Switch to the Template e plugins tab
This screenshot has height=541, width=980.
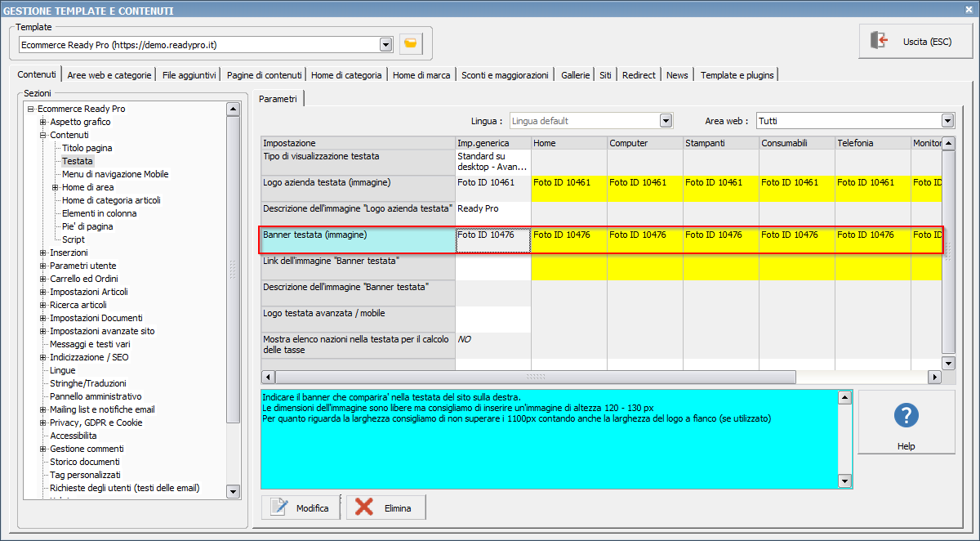tap(736, 75)
